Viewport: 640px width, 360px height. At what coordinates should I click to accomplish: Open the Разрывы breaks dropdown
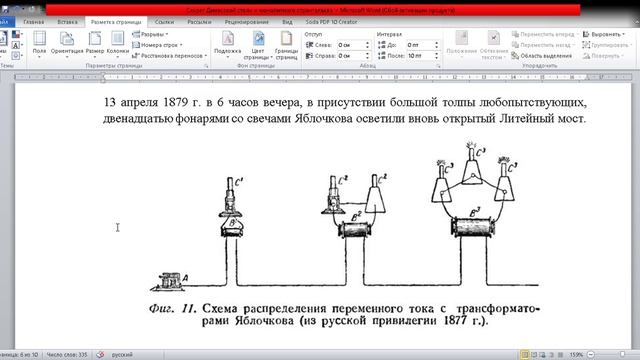150,34
